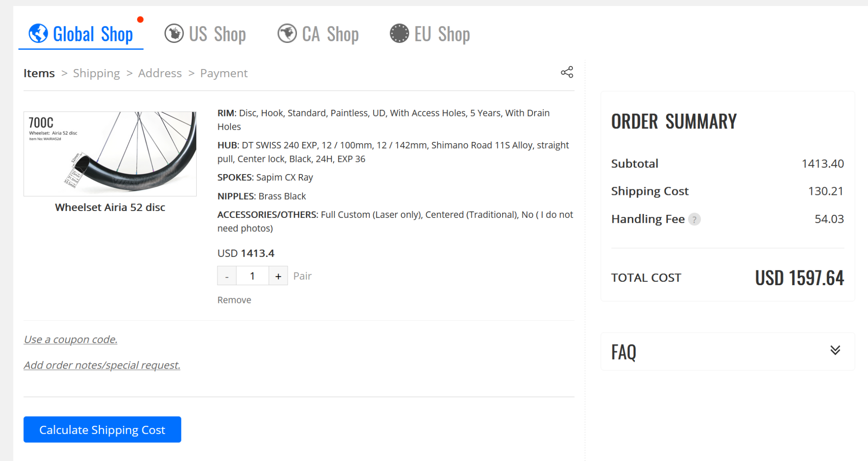Click the US Shop map icon
This screenshot has width=868, height=461.
pyautogui.click(x=174, y=33)
